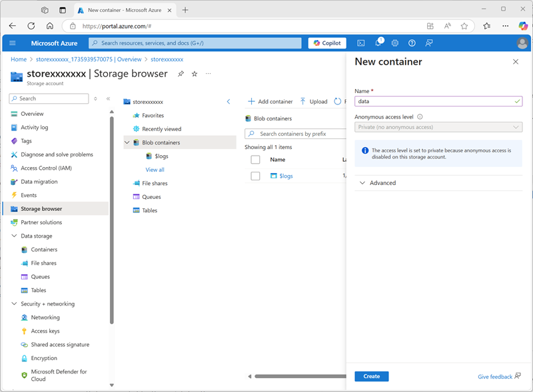Go to browser home page
The width and height of the screenshot is (533, 392).
coord(49,26)
